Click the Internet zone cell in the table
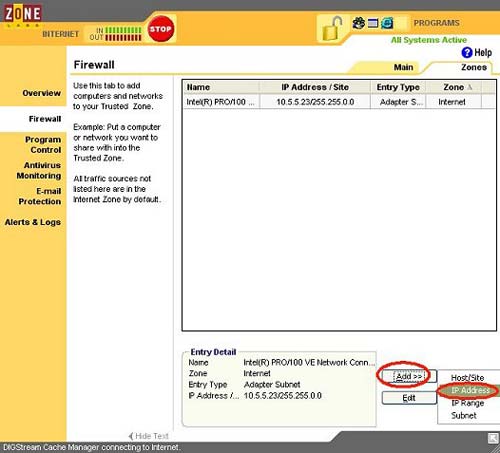Screen dimensions: 500x453 pos(452,102)
